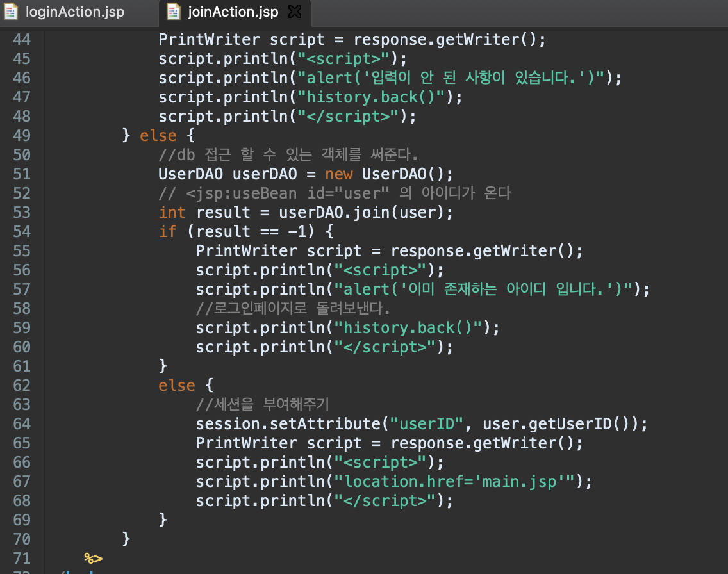Click the closing brace on line 69
This screenshot has height=574, width=728.
(163, 520)
